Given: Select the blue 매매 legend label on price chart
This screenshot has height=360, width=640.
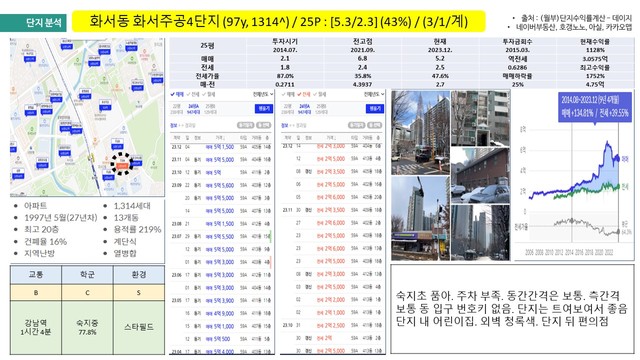Looking at the screenshot, I should 625,159.
